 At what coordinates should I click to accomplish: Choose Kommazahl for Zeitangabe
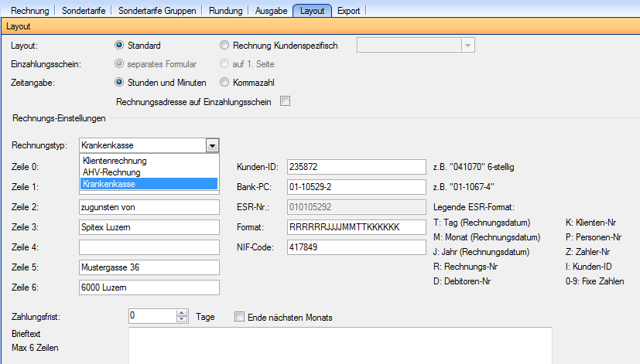coord(225,82)
